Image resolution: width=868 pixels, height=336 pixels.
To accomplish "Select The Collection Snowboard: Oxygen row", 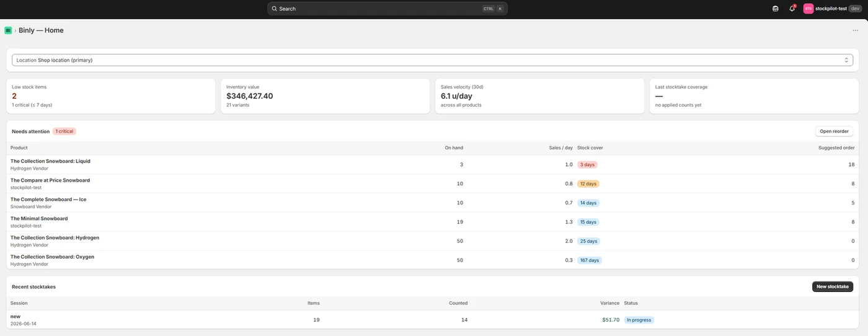I will pos(433,260).
